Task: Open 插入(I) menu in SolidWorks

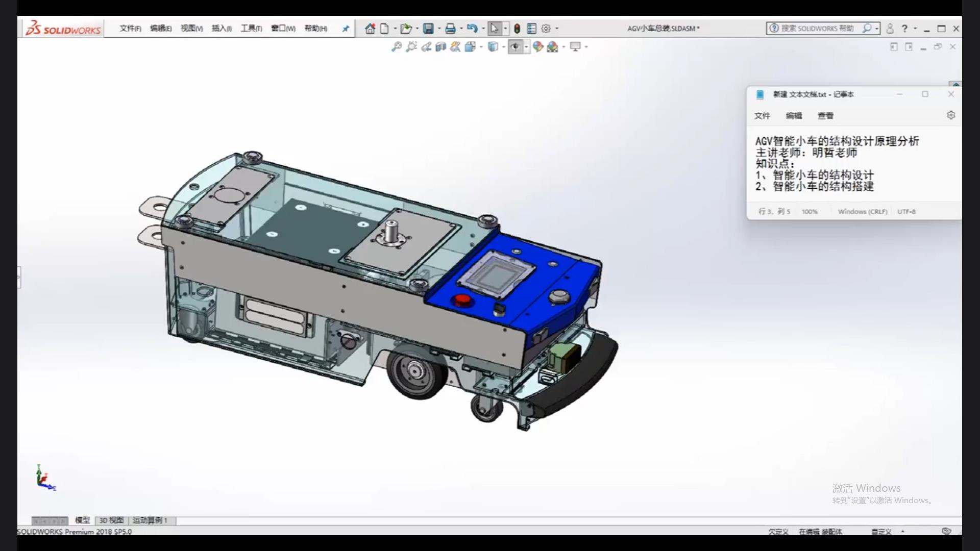Action: pyautogui.click(x=222, y=29)
